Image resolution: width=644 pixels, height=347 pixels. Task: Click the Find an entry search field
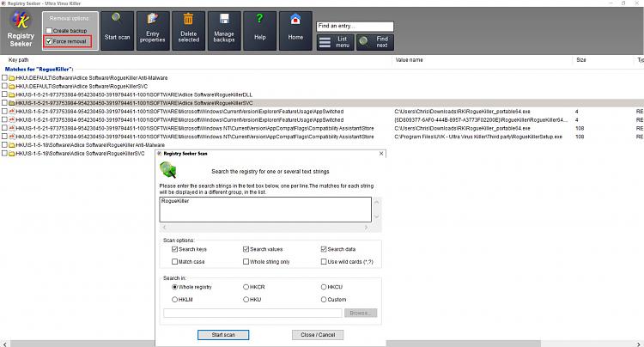355,27
